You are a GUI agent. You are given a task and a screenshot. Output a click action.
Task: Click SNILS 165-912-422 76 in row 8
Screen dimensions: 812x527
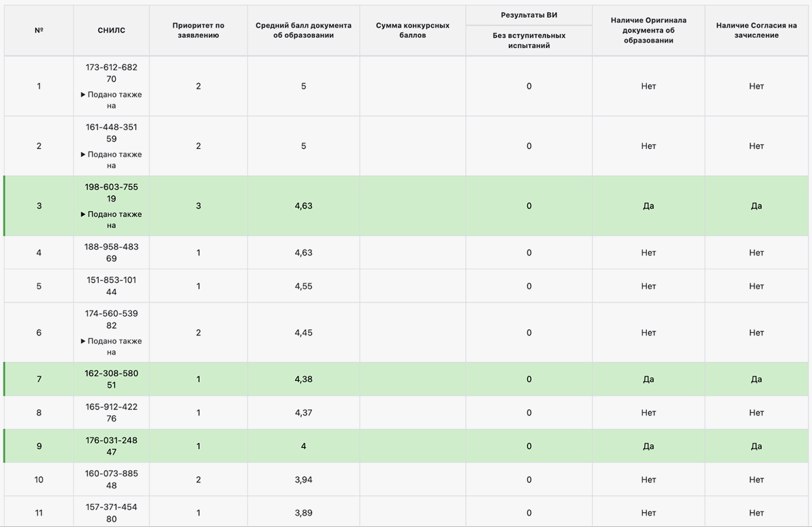112,413
